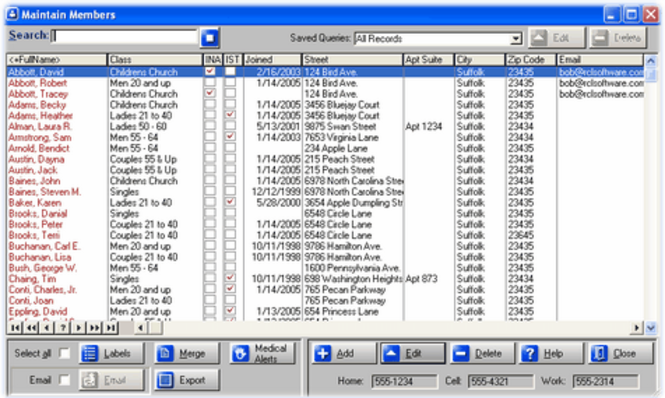Screen dimensions: 665x398
Task: Click the City column header
Action: (479, 60)
